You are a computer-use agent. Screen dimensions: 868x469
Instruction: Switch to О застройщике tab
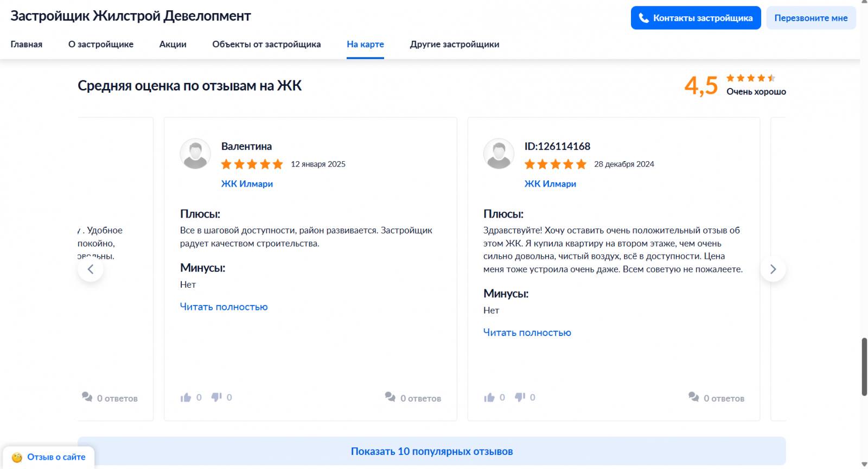[101, 45]
